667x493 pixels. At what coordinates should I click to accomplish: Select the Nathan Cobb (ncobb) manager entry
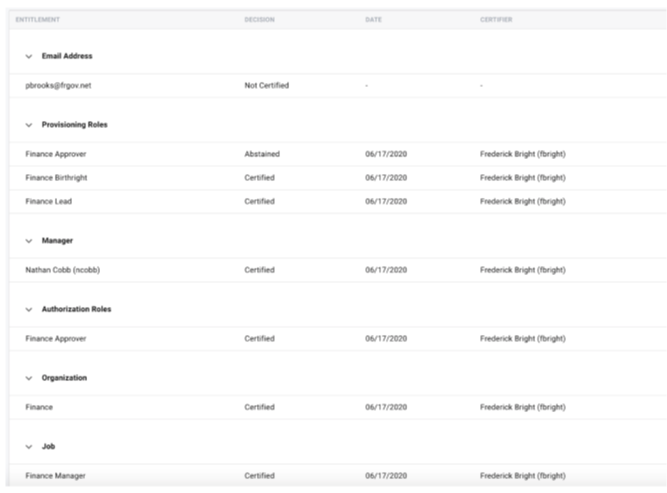61,270
